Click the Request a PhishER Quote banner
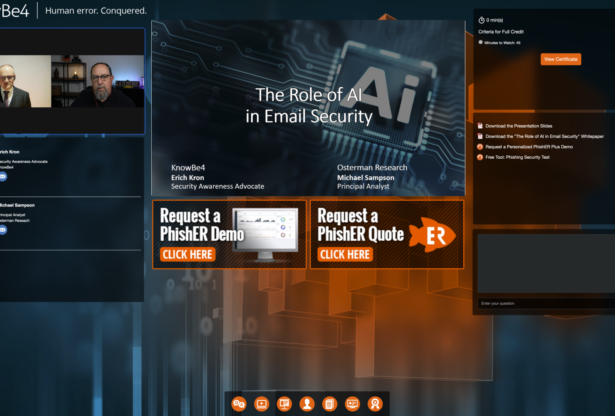This screenshot has width=615, height=416. coord(387,234)
